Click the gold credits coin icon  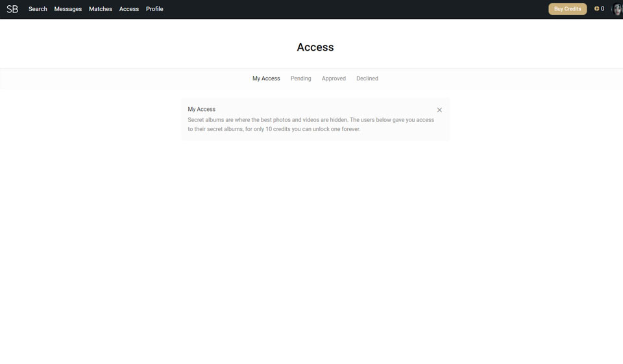(596, 9)
